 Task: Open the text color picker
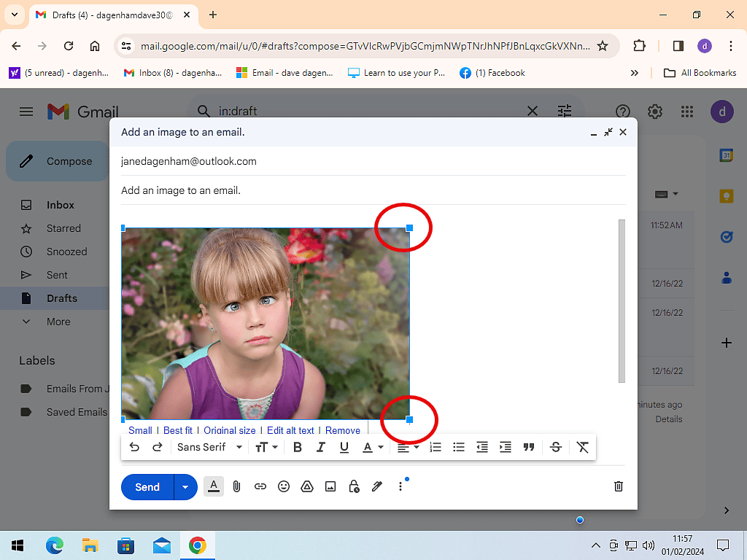click(x=373, y=447)
